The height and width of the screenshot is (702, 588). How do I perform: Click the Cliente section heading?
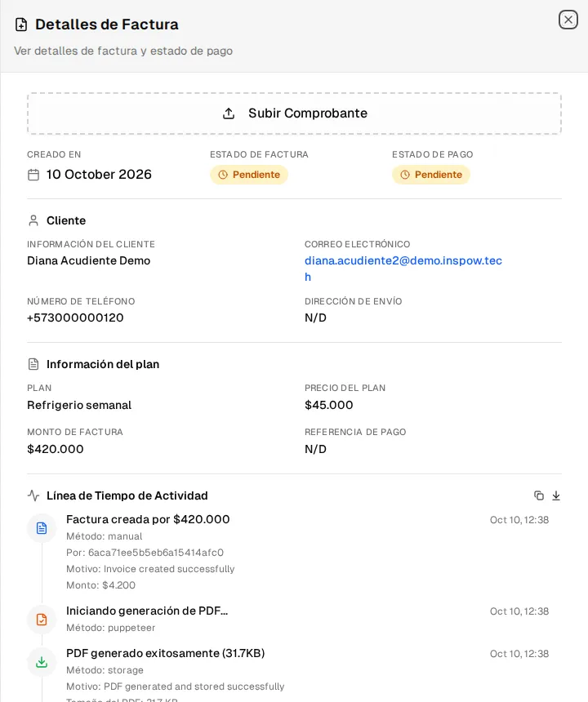pyautogui.click(x=66, y=220)
